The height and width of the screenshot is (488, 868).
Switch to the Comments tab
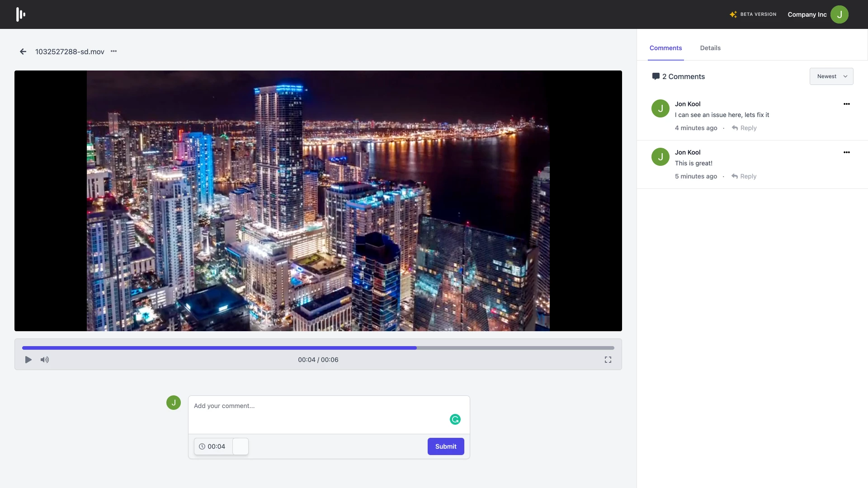pos(665,48)
